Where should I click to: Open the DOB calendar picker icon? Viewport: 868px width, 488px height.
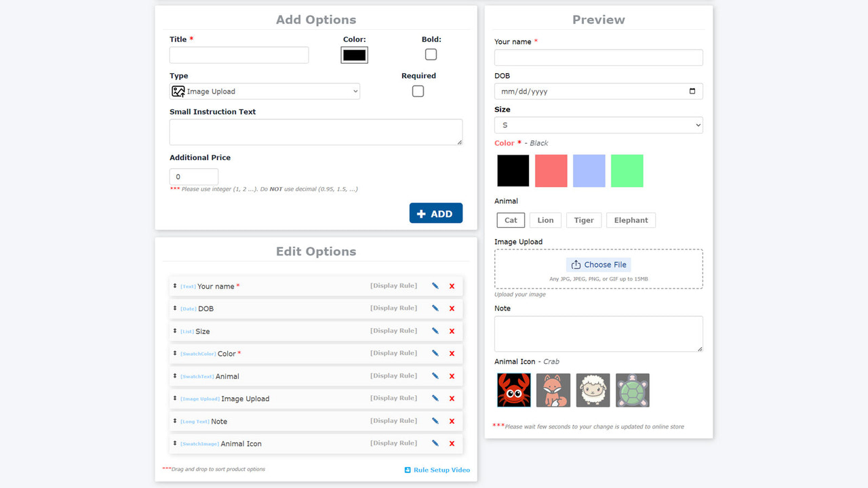tap(692, 91)
